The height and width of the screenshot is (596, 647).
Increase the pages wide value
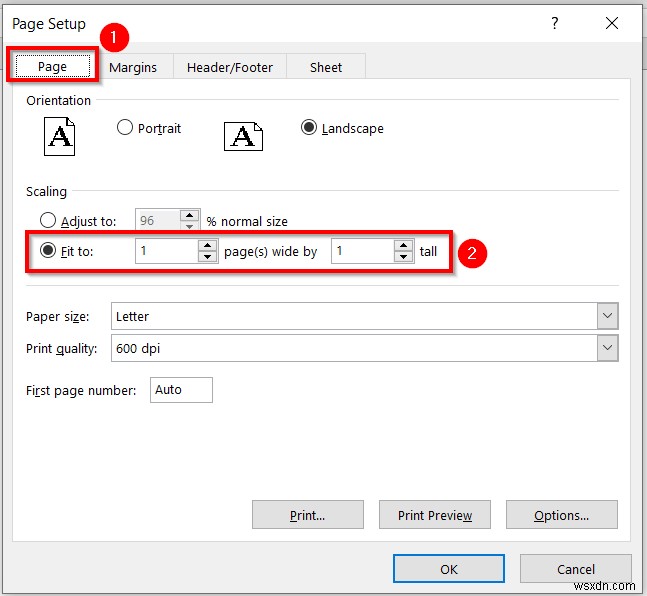[x=208, y=246]
